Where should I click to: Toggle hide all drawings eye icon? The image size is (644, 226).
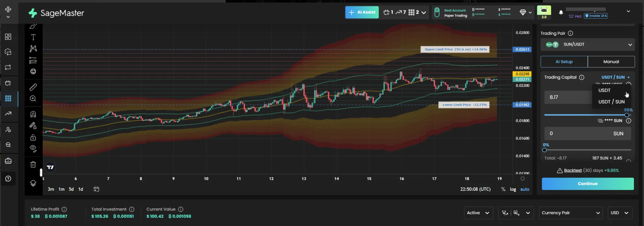click(x=33, y=149)
